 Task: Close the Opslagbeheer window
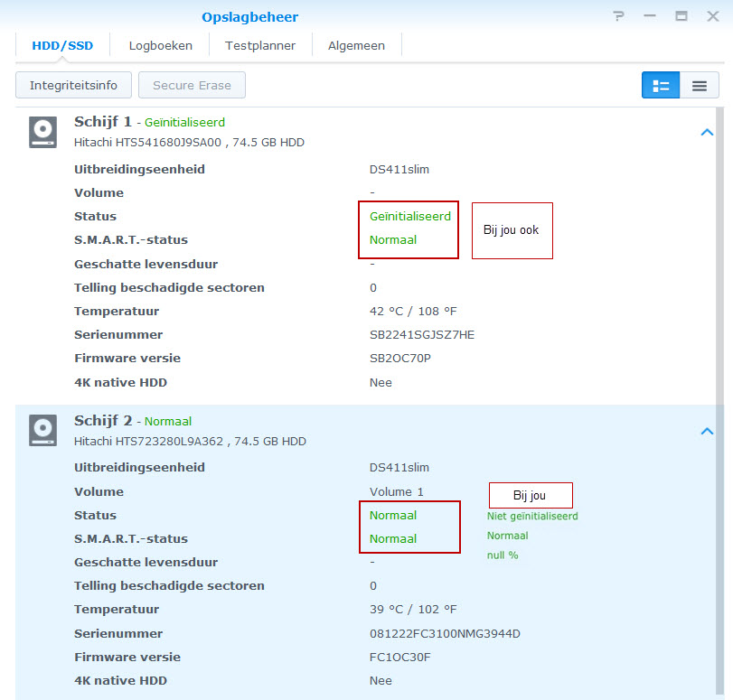712,16
